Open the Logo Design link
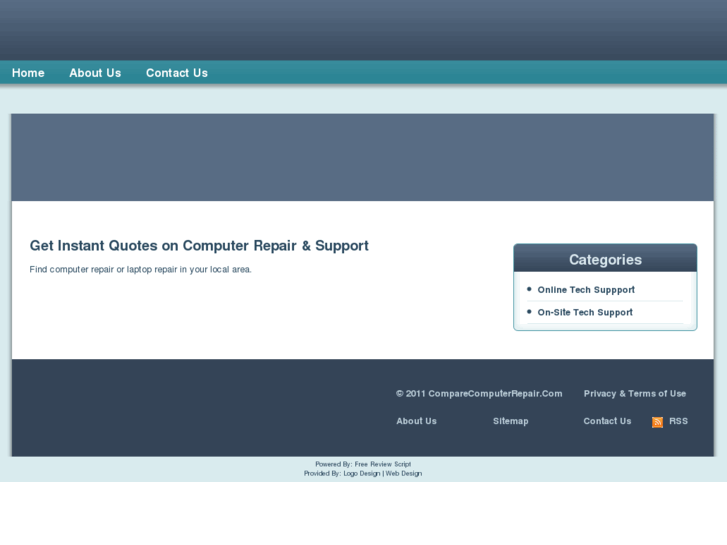Screen dimensions: 727x545 [362, 474]
